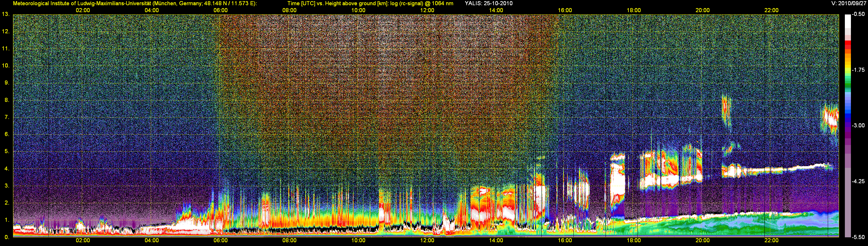
Task: Click the -1.75 color scale value
Action: 858,70
